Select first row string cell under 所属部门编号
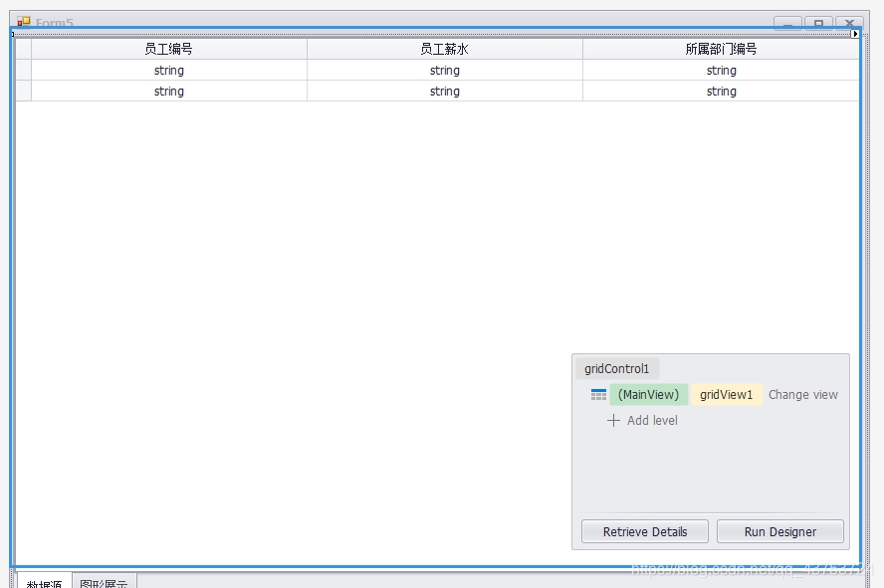884x588 pixels. point(721,71)
